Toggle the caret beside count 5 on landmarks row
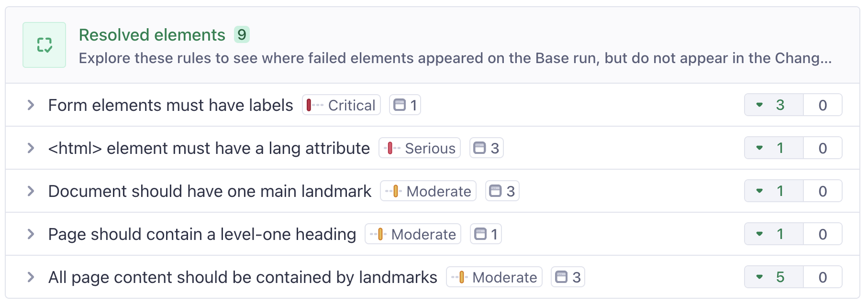This screenshot has height=304, width=868. coord(760,277)
